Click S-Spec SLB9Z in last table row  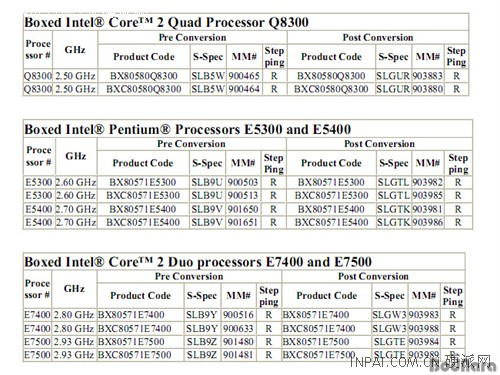coord(202,355)
